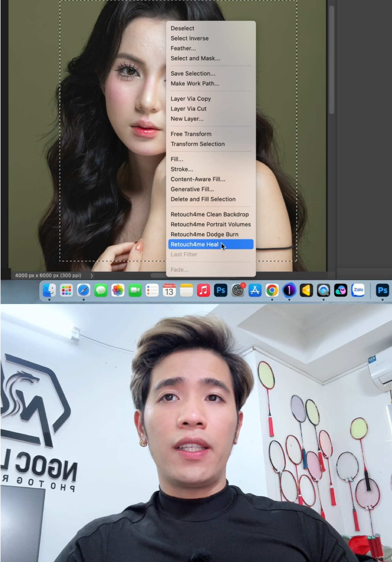Click the canvas horizontal scrollbar

click(x=158, y=276)
